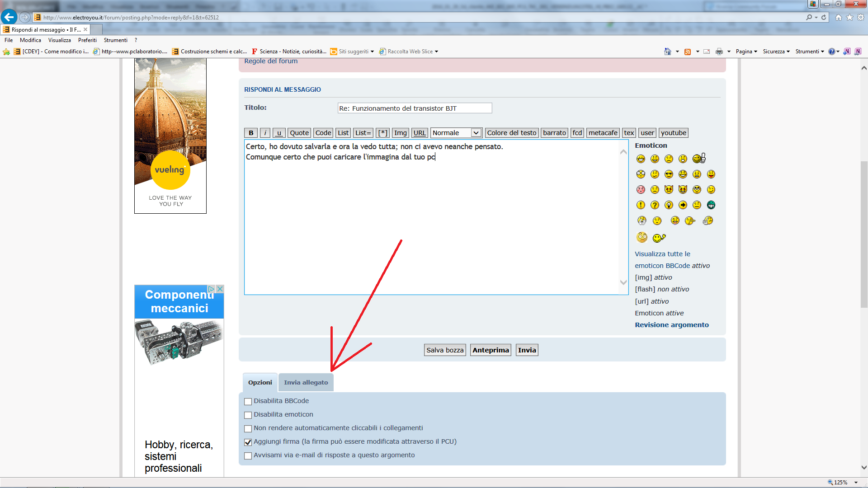868x488 pixels.
Task: Insert the exclamation mark emoticon
Action: (x=641, y=205)
